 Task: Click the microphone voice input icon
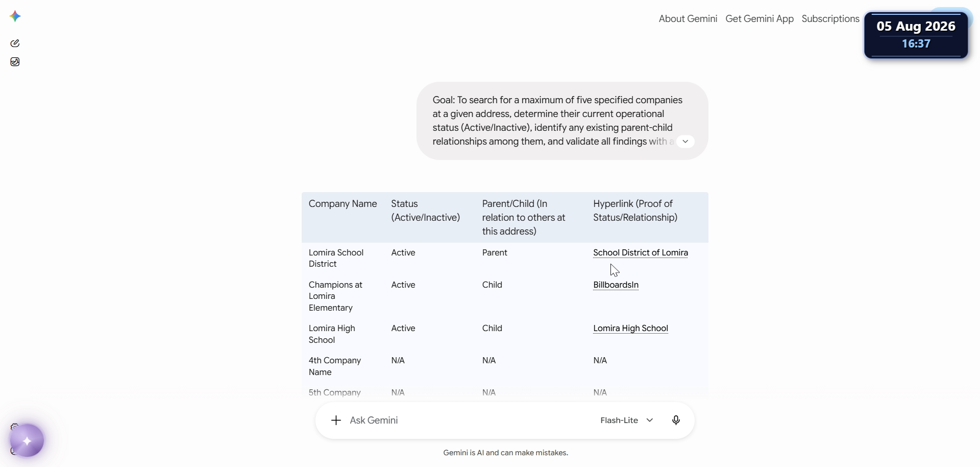pos(676,420)
